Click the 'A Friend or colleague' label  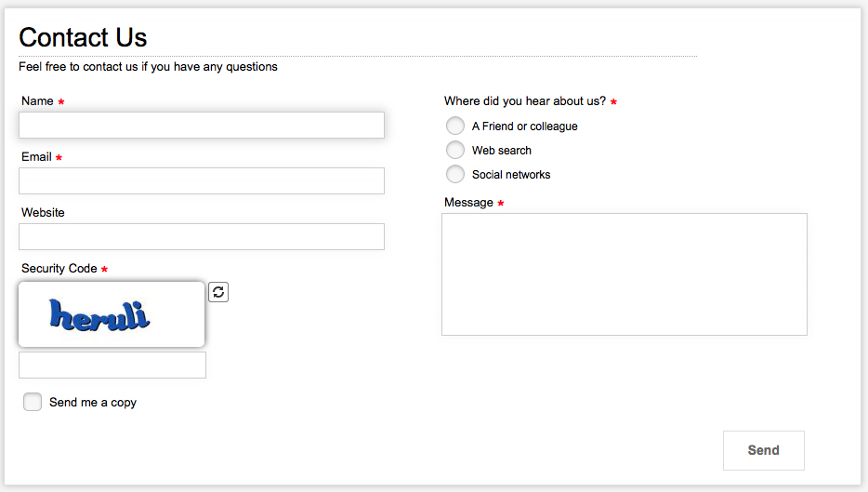click(525, 126)
